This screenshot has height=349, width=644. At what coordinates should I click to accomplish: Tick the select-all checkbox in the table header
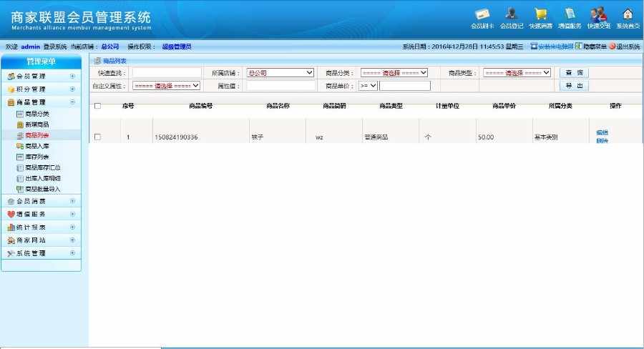click(x=97, y=106)
